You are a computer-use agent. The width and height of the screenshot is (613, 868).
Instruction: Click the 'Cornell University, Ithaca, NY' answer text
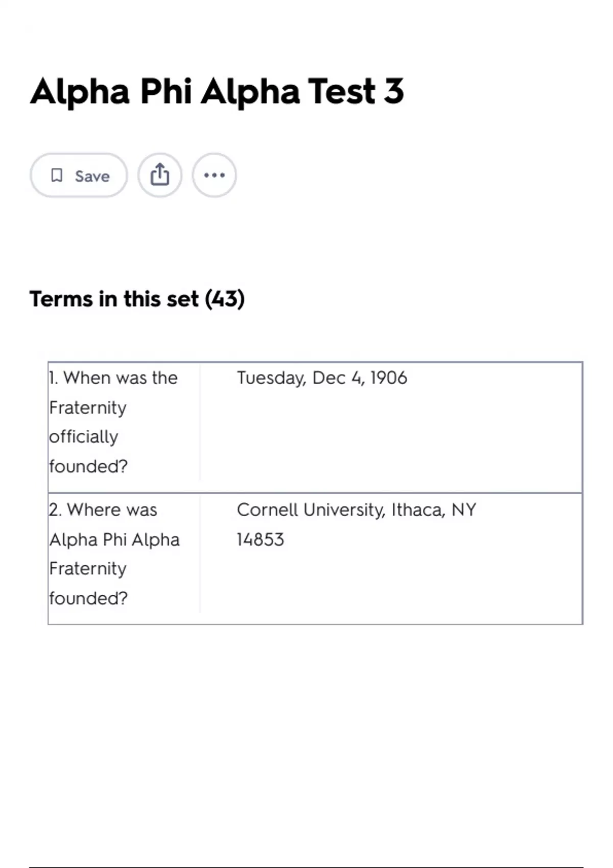click(x=357, y=510)
